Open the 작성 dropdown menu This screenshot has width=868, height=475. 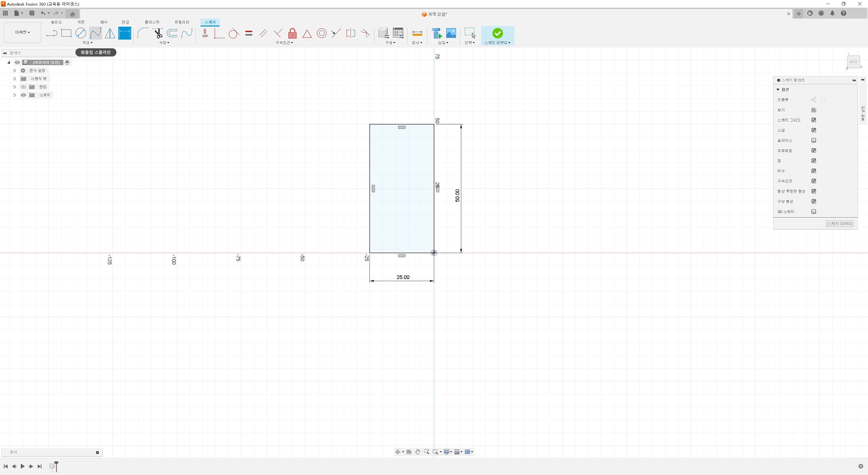pos(87,43)
